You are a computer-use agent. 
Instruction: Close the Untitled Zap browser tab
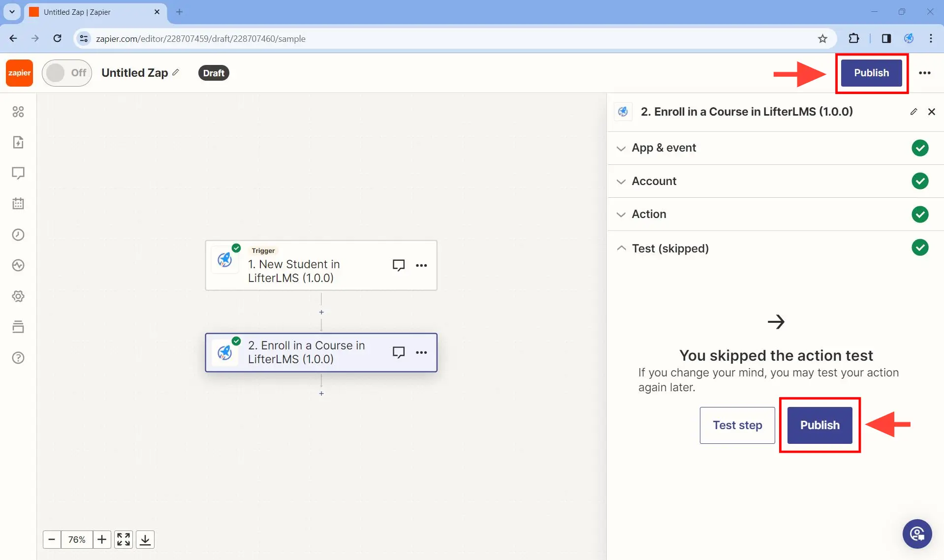tap(157, 12)
